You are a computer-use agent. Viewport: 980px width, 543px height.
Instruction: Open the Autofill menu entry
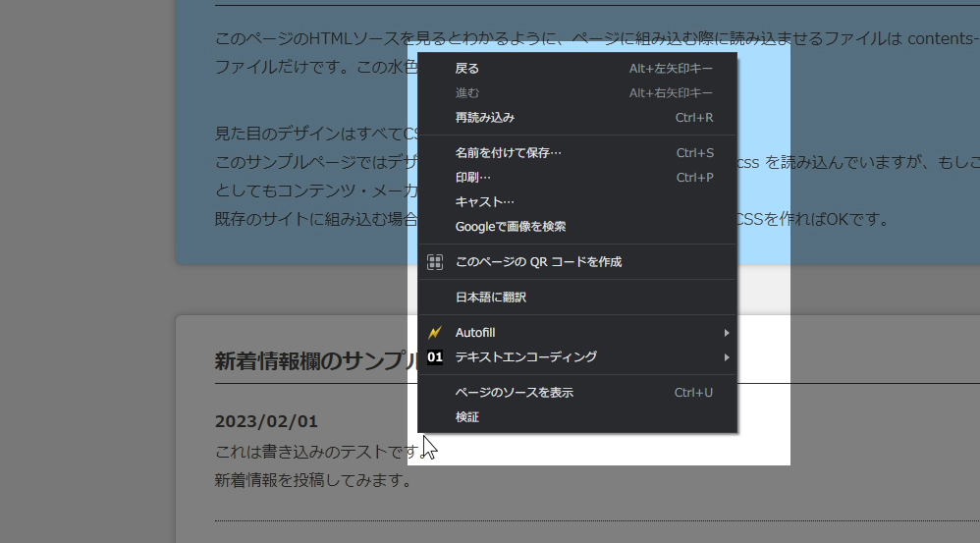(475, 333)
